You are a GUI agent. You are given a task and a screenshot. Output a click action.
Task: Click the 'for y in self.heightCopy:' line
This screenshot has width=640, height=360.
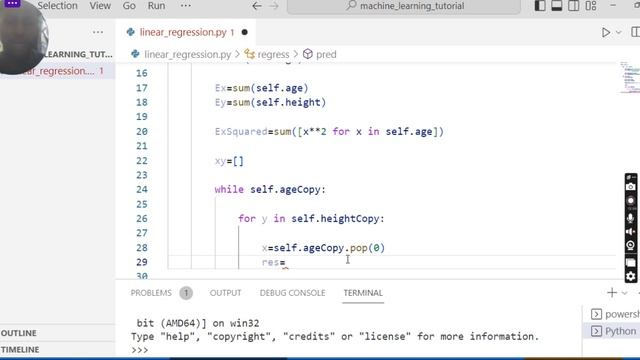point(311,219)
